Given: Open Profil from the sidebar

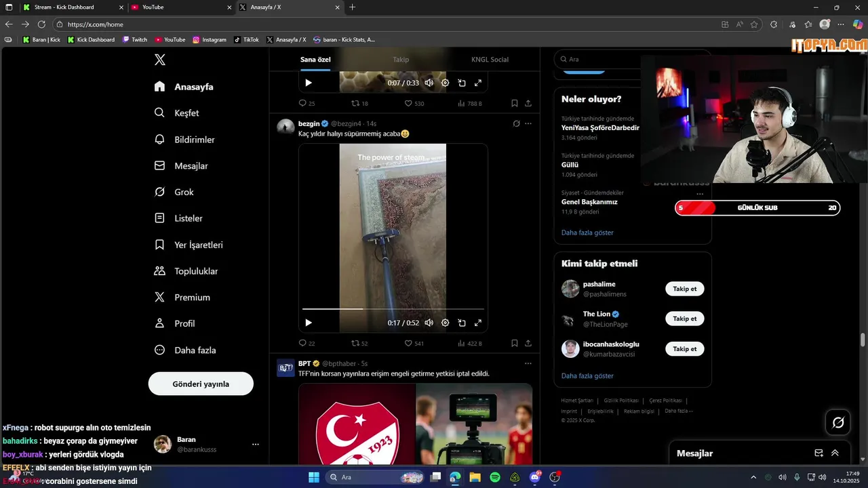Looking at the screenshot, I should (175, 324).
